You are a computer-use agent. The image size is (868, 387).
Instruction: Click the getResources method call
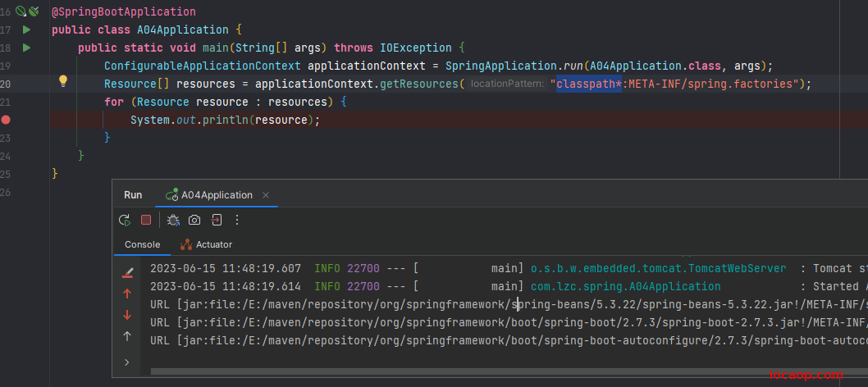419,84
